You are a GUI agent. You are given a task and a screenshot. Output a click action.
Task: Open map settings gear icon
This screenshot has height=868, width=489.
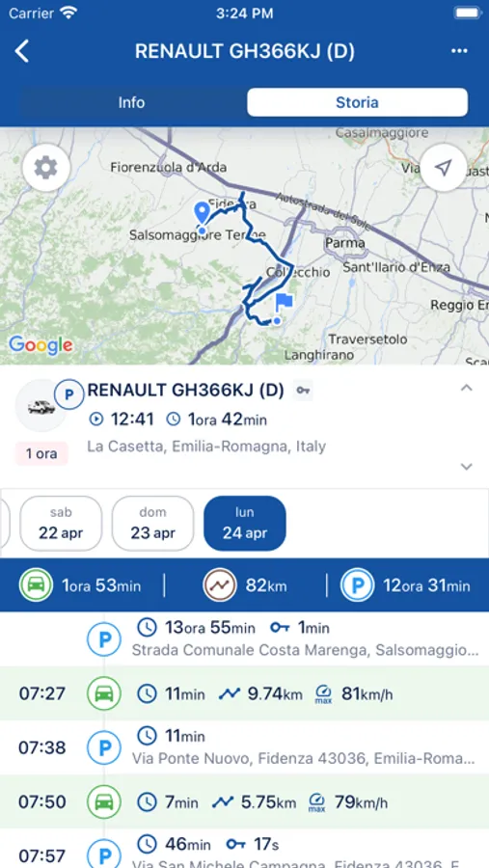[x=46, y=167]
